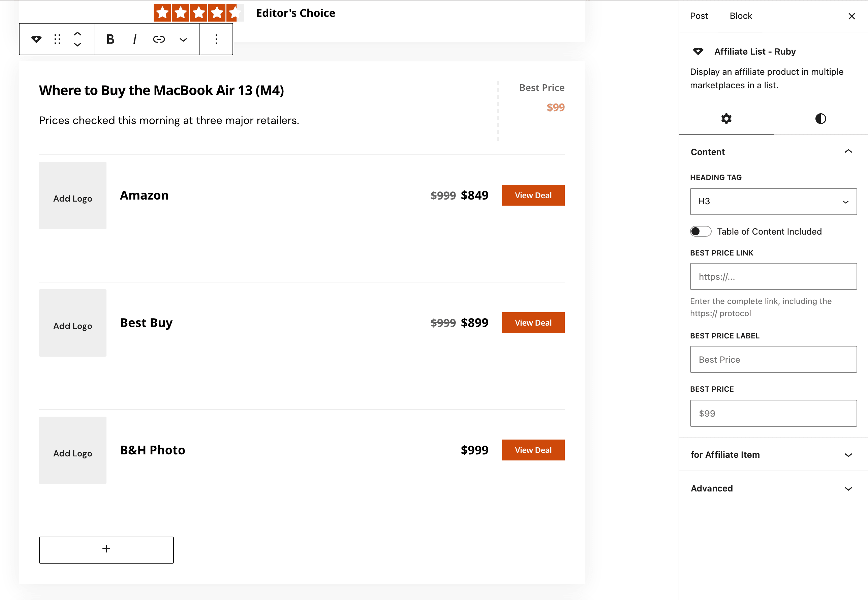
Task: Click Amazon's struck-through $999 price
Action: [443, 196]
